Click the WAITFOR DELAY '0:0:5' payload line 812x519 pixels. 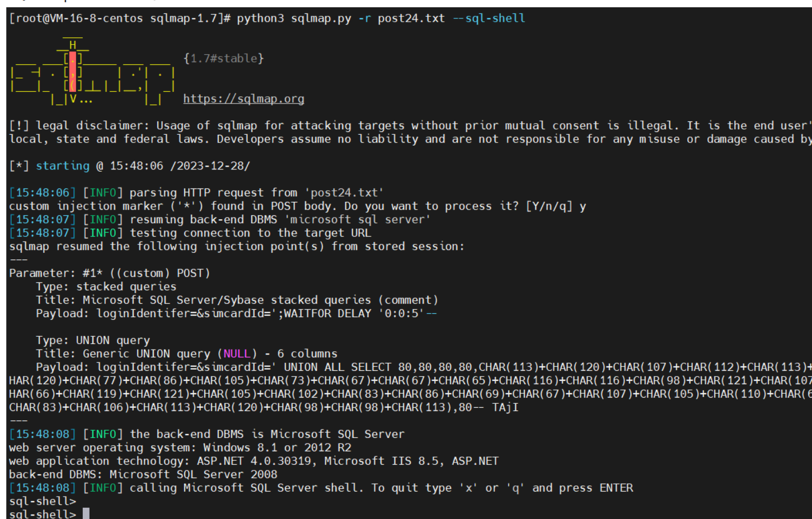coord(236,314)
